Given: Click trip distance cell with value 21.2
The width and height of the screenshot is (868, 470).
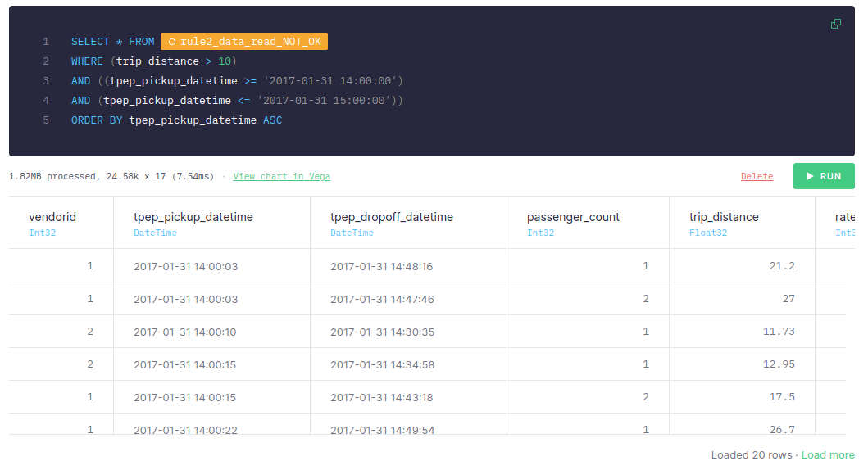Looking at the screenshot, I should 782,266.
